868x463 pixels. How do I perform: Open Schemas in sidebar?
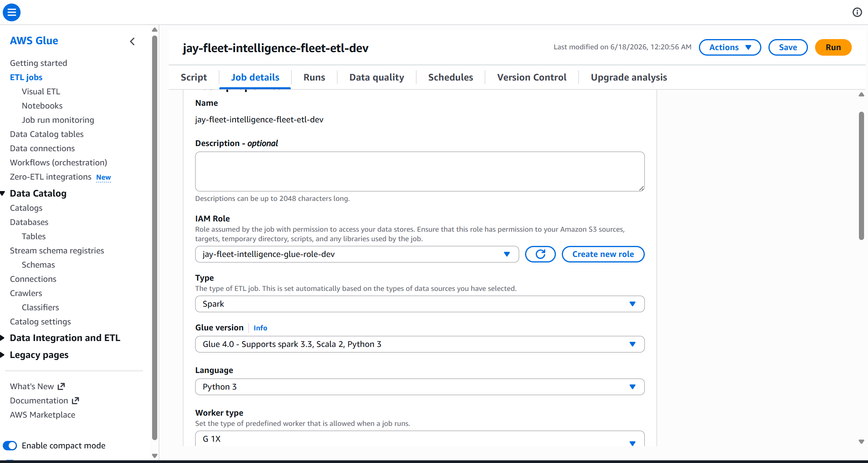pos(38,265)
